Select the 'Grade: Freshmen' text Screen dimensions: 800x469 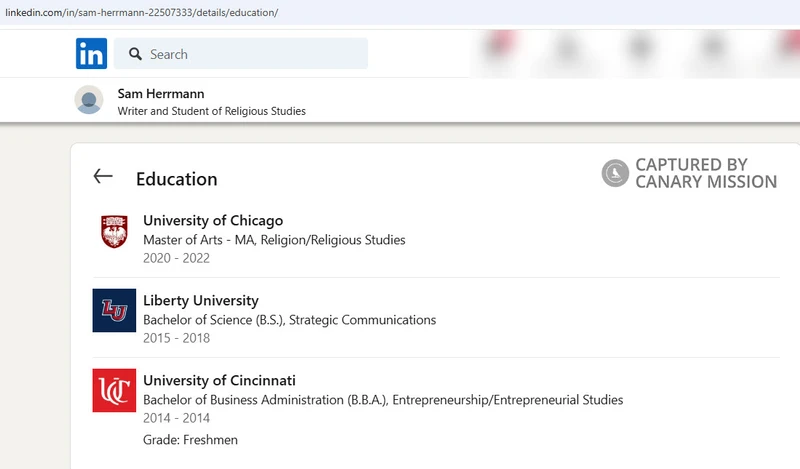coord(190,440)
